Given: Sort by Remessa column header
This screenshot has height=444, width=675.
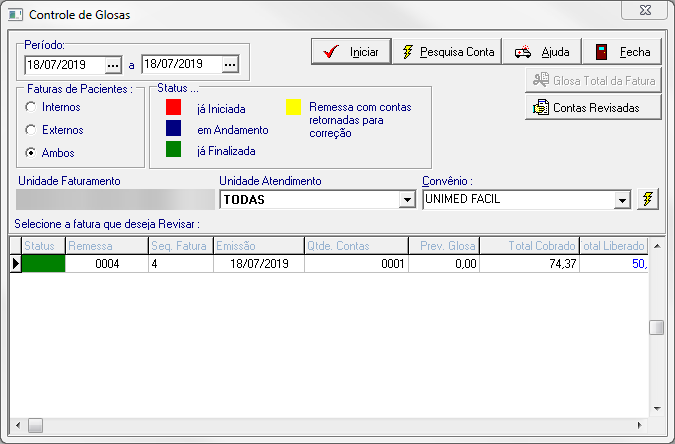Looking at the screenshot, I should click(107, 246).
